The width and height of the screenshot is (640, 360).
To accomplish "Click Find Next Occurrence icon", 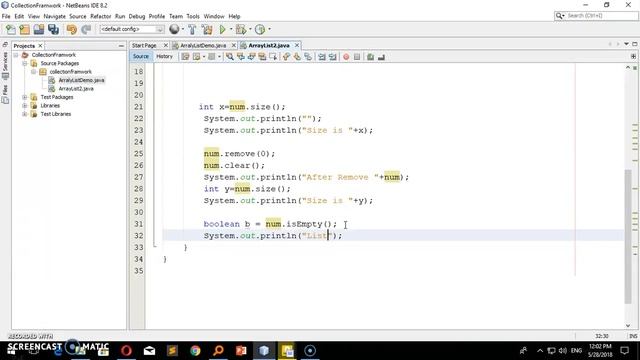I will tap(251, 57).
